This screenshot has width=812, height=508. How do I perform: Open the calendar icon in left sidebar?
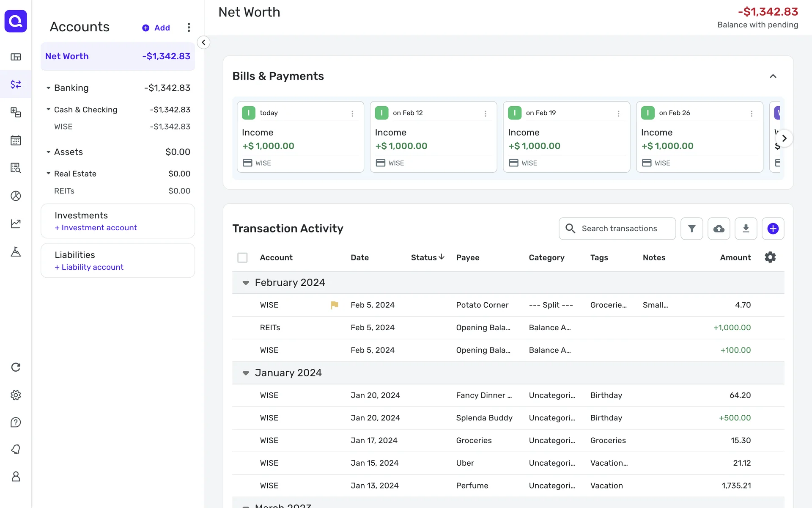[16, 140]
